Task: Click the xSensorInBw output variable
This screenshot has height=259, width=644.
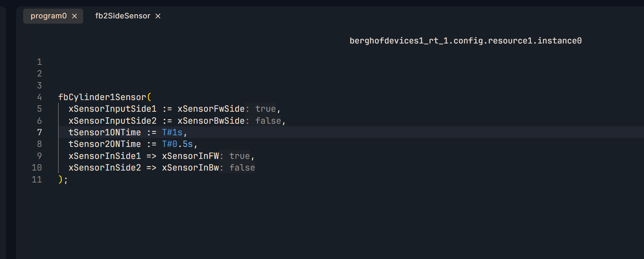Action: pos(190,168)
